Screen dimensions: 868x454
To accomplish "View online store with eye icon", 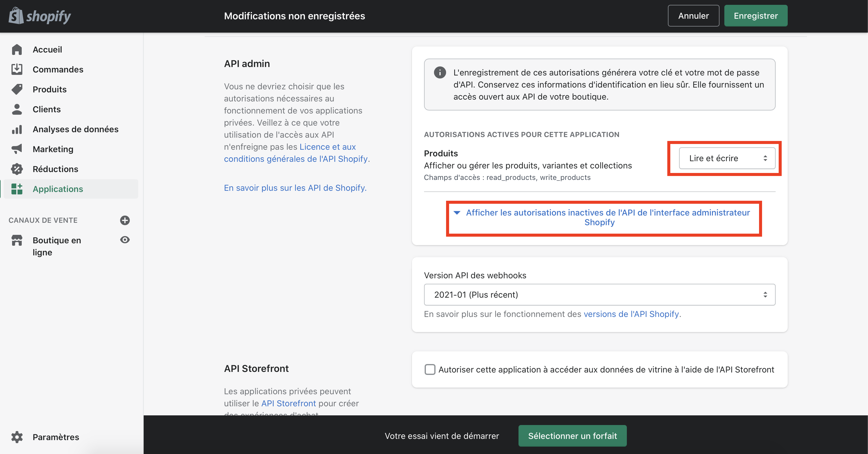I will click(x=125, y=240).
